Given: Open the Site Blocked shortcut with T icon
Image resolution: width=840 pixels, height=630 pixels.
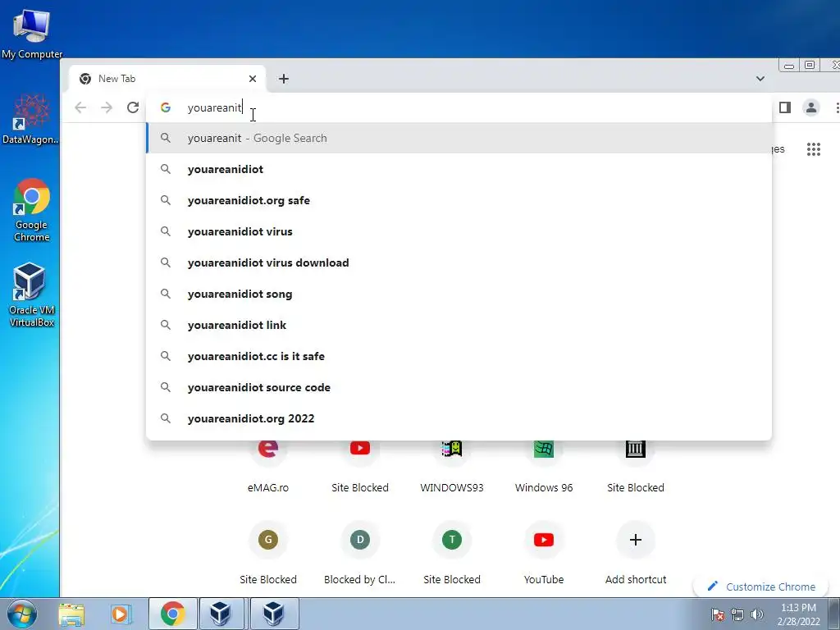Looking at the screenshot, I should 452,555.
